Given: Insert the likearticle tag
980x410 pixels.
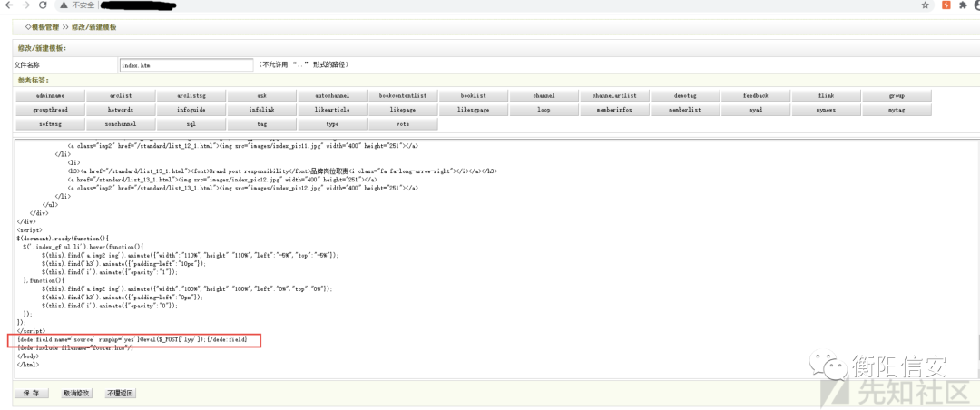Looking at the screenshot, I should pos(333,110).
